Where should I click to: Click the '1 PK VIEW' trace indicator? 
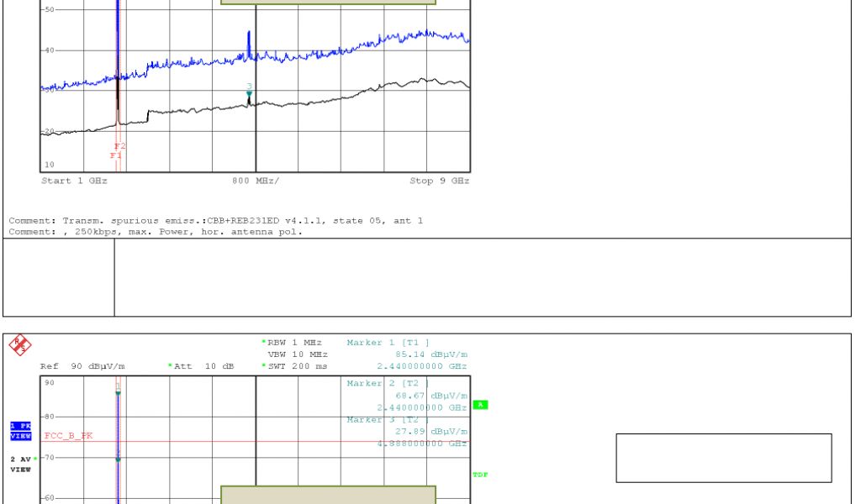[x=20, y=431]
